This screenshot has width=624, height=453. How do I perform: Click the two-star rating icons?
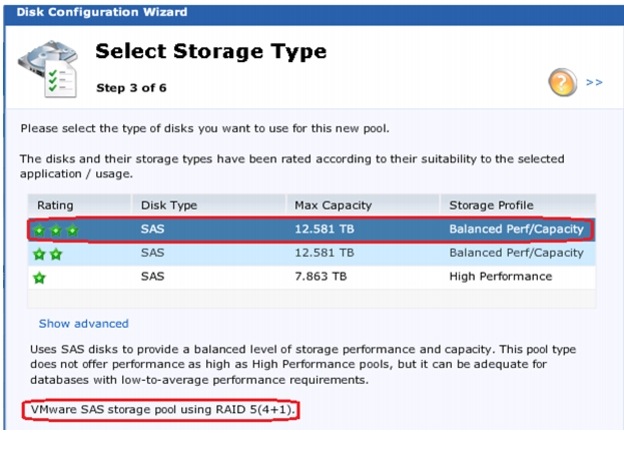pyautogui.click(x=48, y=254)
